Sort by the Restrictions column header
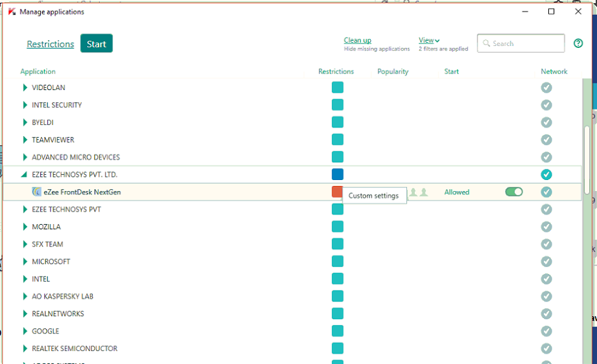This screenshot has width=597, height=364. (336, 72)
